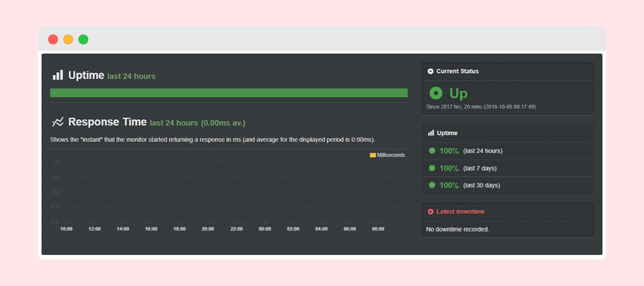Click the Uptime bar chart icon in heading
644x286 pixels.
pos(58,75)
